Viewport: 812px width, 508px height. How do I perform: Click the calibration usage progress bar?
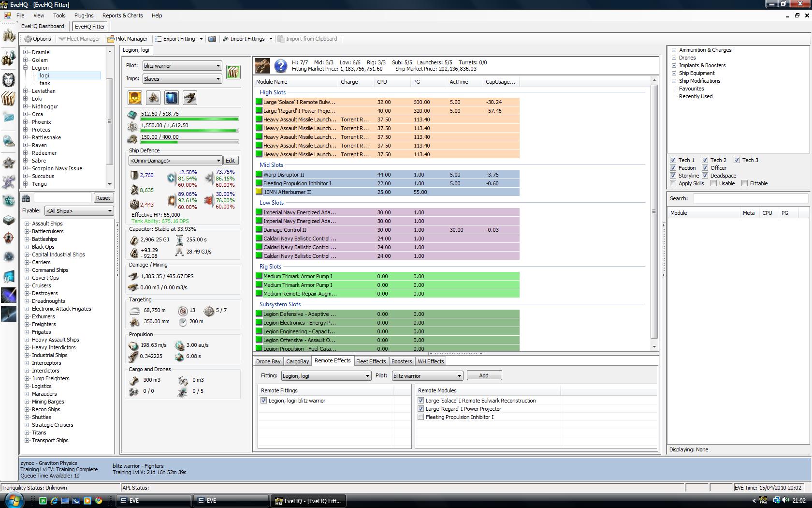(x=189, y=142)
